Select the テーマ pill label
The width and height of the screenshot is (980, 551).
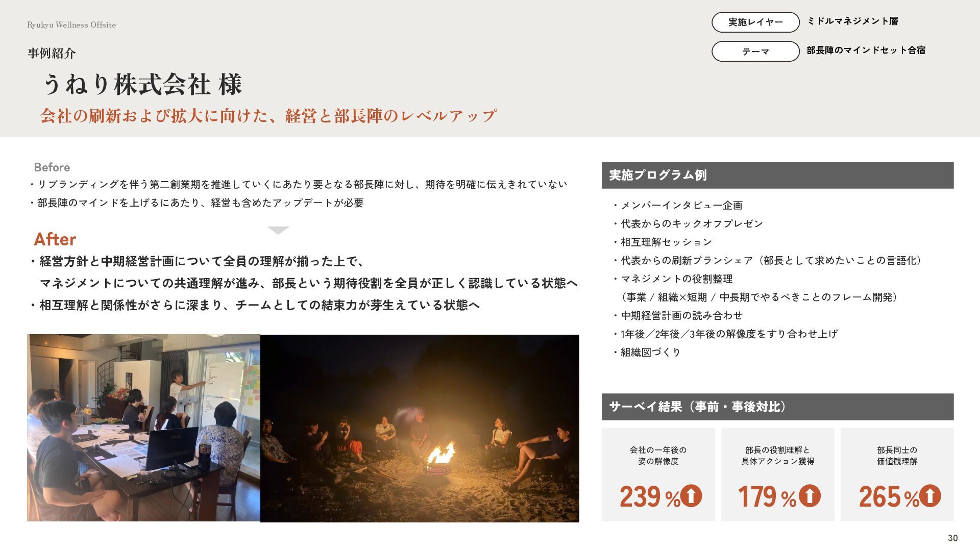[x=755, y=52]
